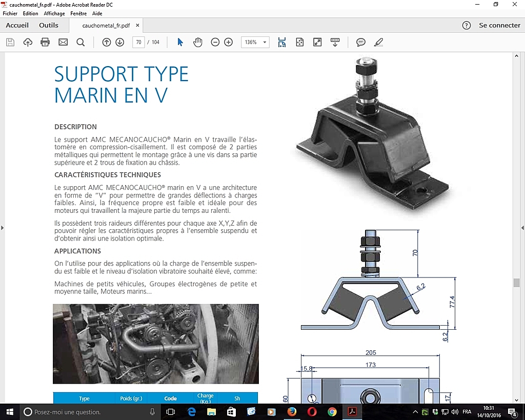This screenshot has width=525, height=420.
Task: Click the Se connecter button
Action: tap(499, 26)
